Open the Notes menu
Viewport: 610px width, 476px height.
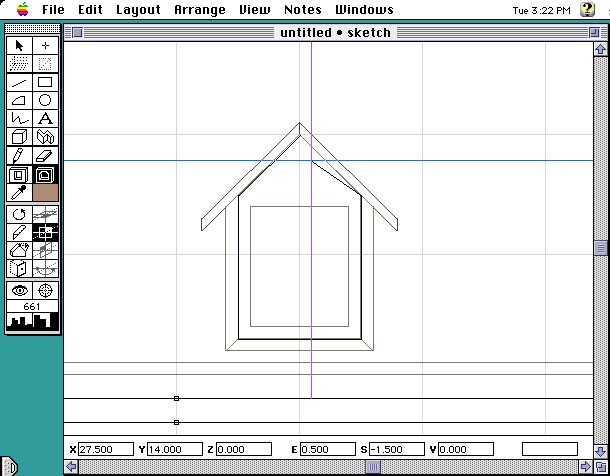point(303,10)
